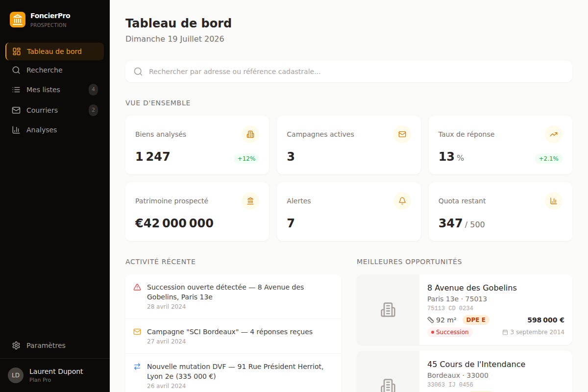
Task: Click the +2.1% badge on Taux de réponse
Action: (x=549, y=159)
